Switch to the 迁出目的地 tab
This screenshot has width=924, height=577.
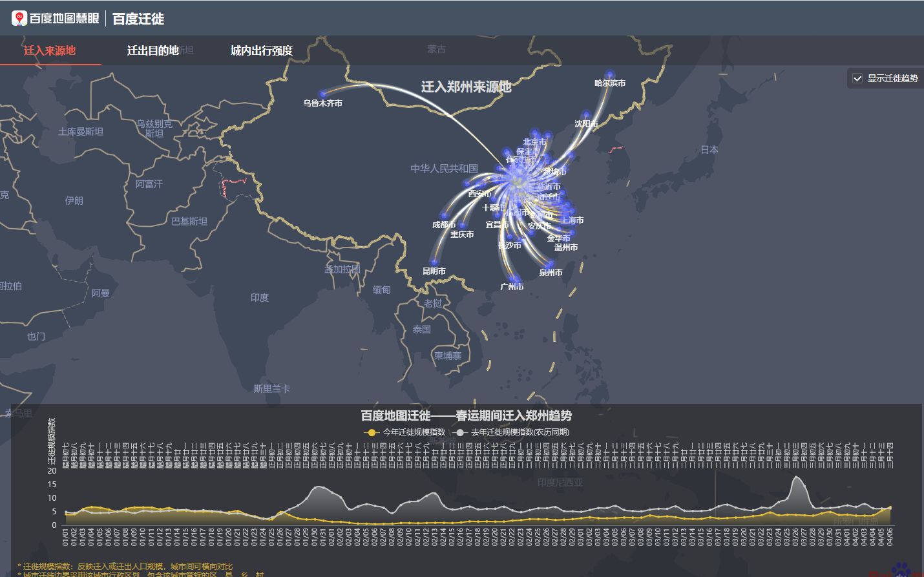152,50
